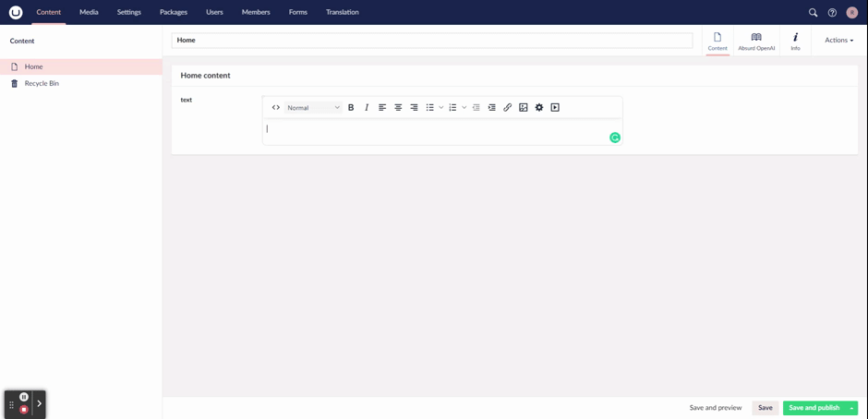
Task: Stop the screen recording
Action: pyautogui.click(x=24, y=410)
